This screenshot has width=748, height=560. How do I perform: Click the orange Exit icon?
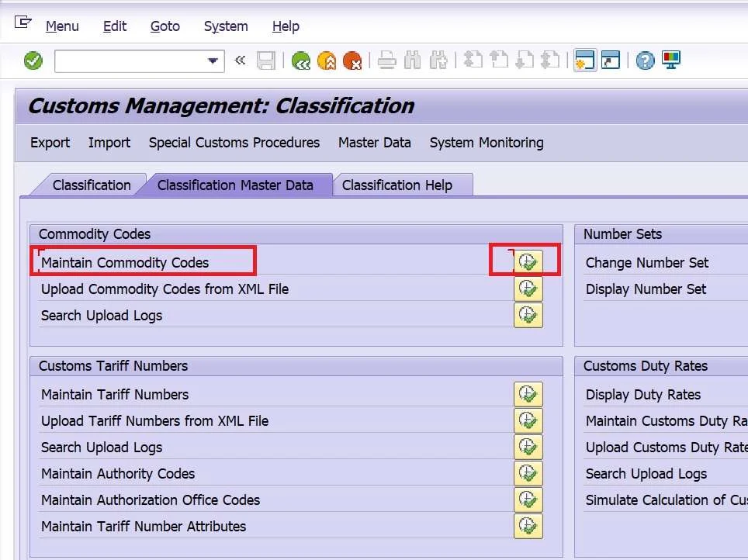point(327,60)
